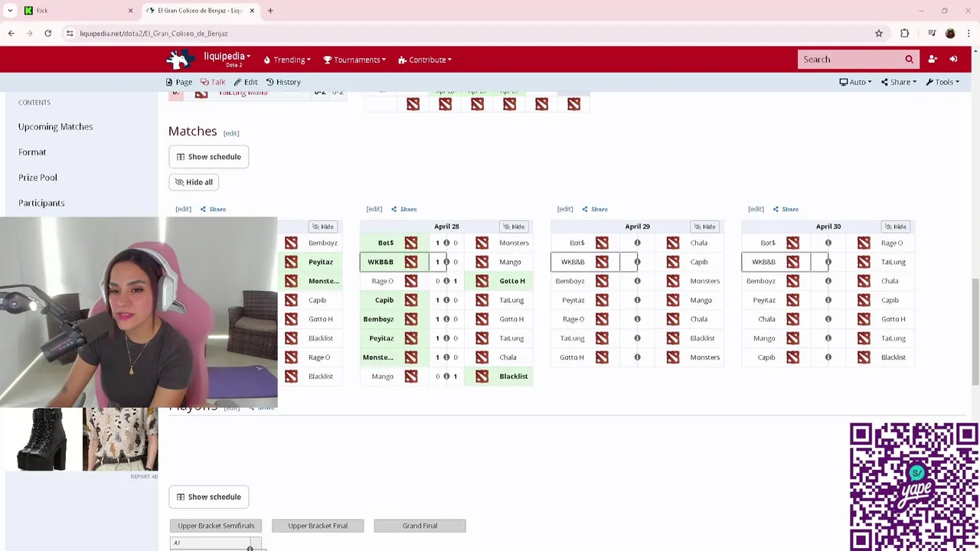Click Dota logo next to Capib April 28

point(411,300)
